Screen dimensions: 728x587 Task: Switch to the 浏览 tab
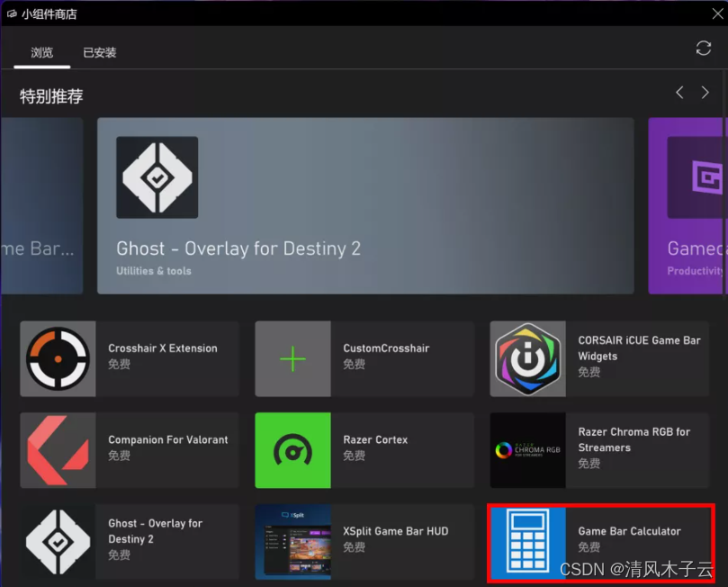point(41,52)
